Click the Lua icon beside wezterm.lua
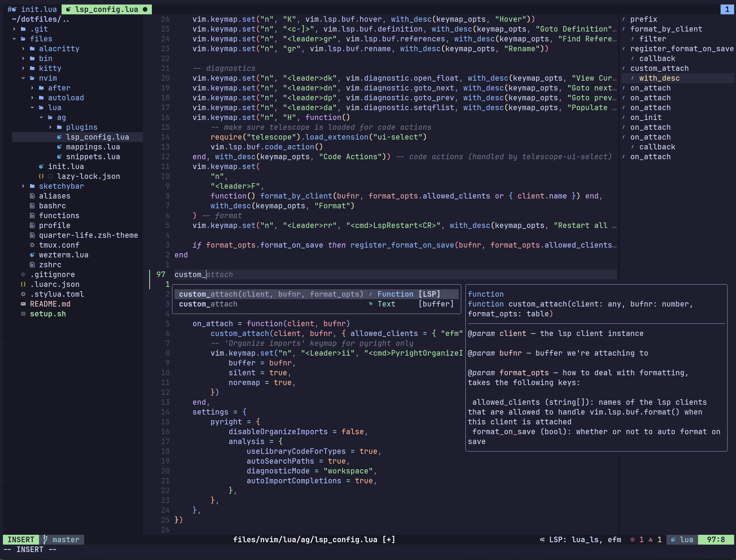Viewport: 736px width, 560px height. point(32,255)
